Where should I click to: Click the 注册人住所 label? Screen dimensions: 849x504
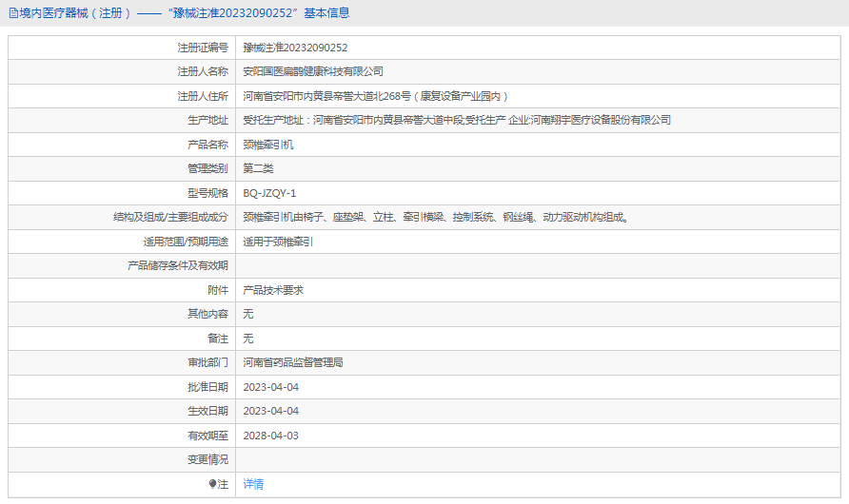pyautogui.click(x=203, y=96)
